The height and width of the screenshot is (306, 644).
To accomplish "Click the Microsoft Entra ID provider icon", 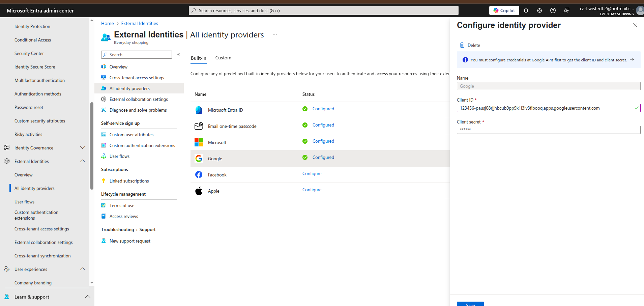I will [x=199, y=110].
